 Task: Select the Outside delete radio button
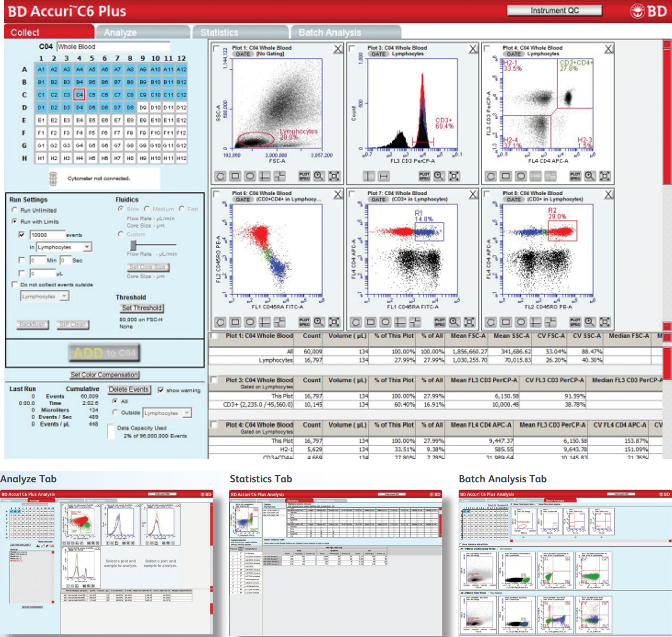[115, 413]
